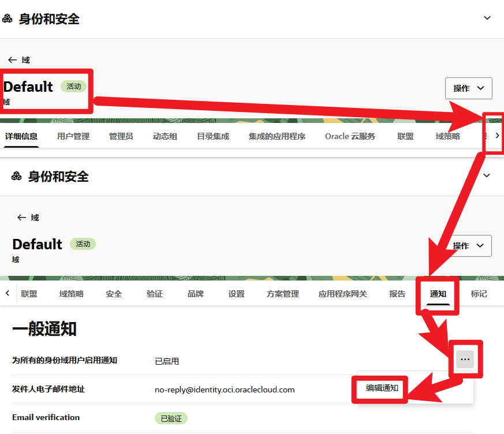Select the 详细信息 tab

coord(21,136)
